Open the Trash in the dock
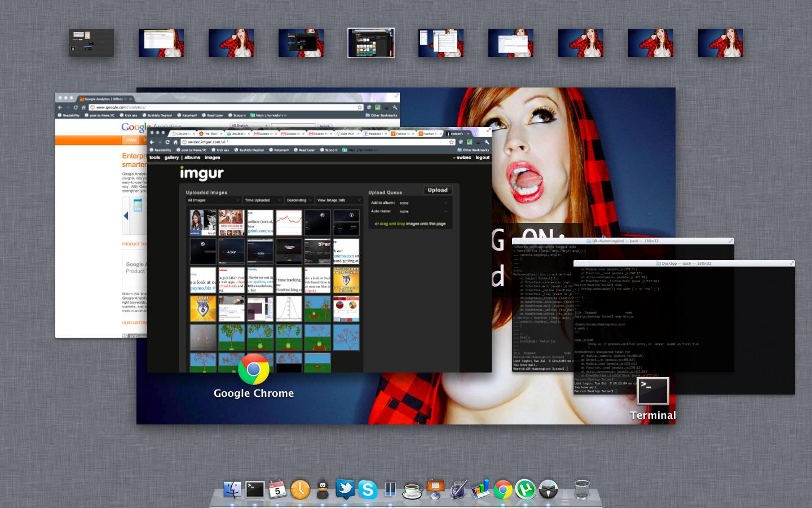 point(581,489)
